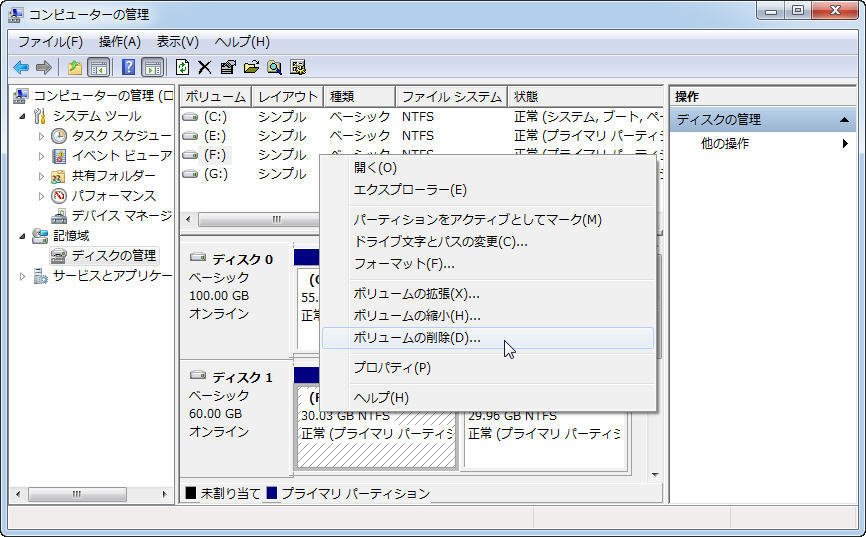
Task: Click the ディスク 0 label icon
Action: (198, 257)
